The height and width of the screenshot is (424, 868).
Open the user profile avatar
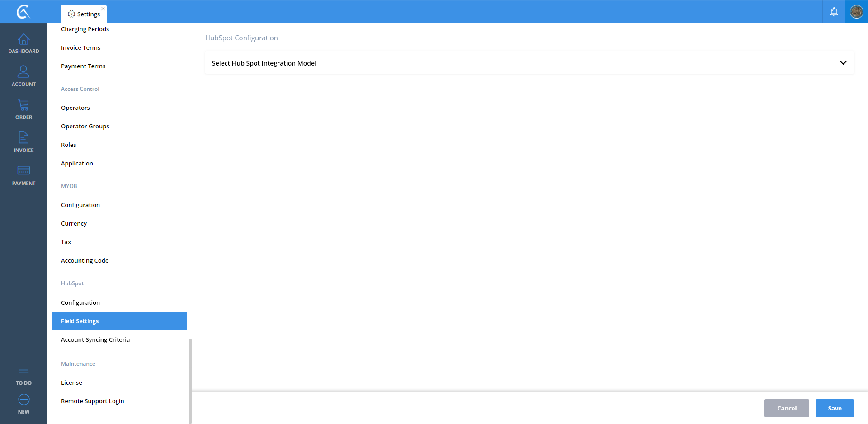click(x=856, y=12)
